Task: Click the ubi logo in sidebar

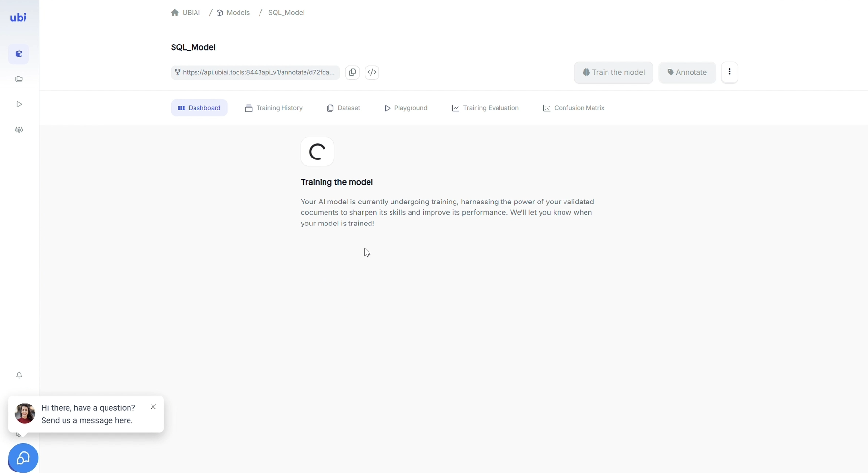Action: 19,18
